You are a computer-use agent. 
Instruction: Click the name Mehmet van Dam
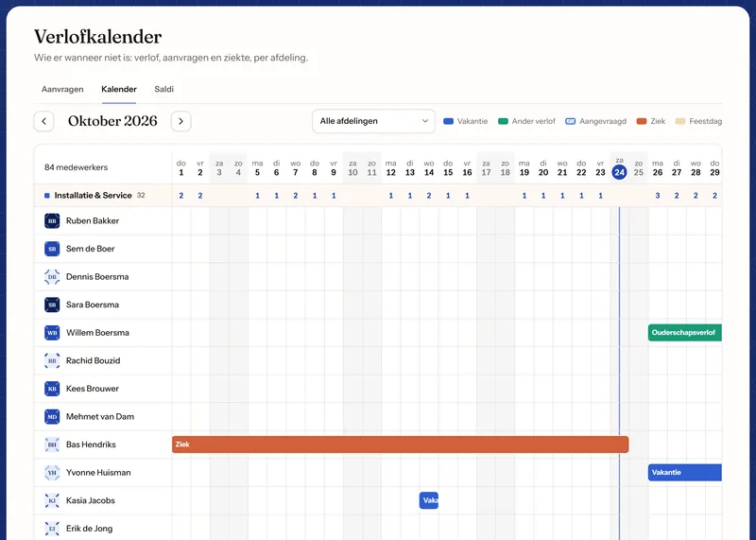click(x=100, y=417)
